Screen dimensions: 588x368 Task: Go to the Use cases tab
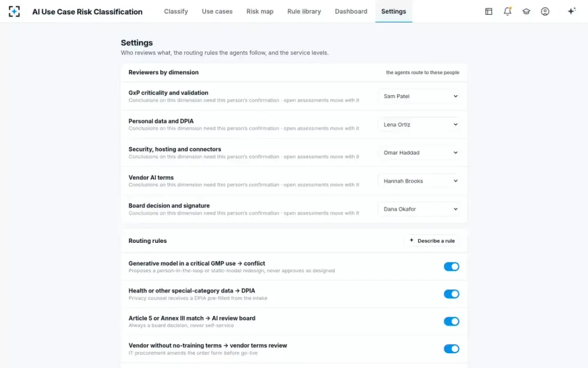pos(217,11)
